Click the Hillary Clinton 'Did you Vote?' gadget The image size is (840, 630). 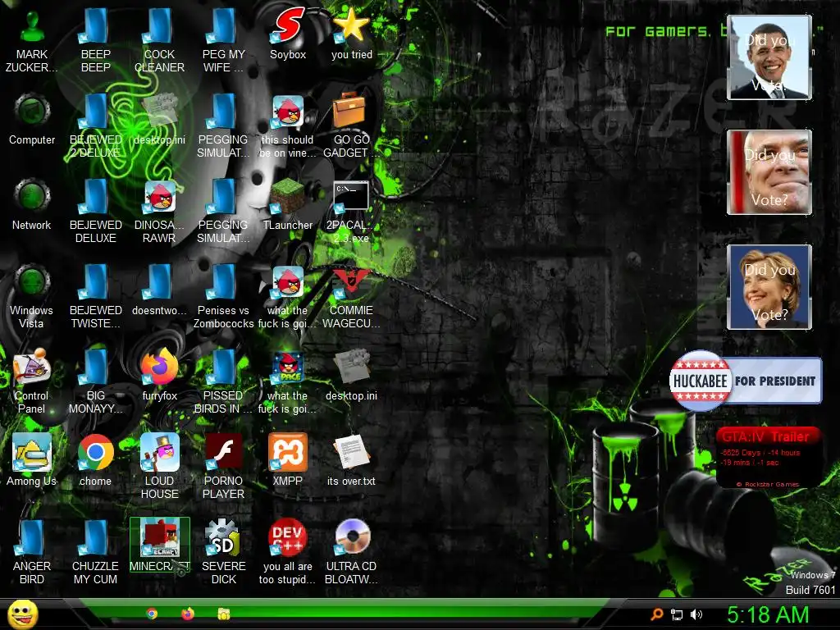769,286
